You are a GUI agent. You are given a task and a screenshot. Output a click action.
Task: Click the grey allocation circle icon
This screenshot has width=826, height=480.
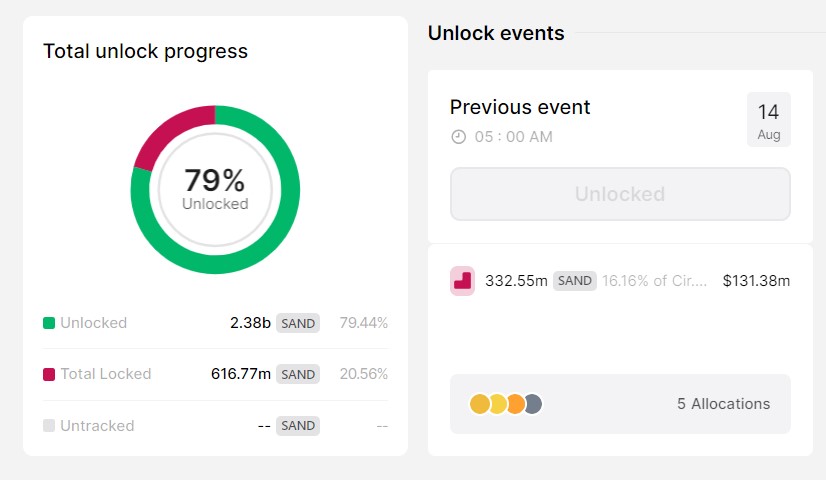point(532,404)
